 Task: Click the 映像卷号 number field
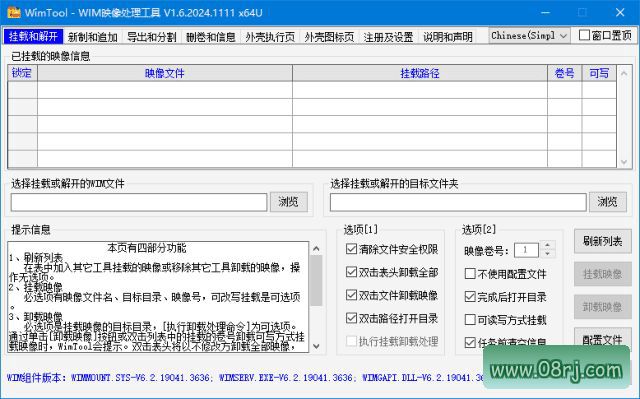526,250
